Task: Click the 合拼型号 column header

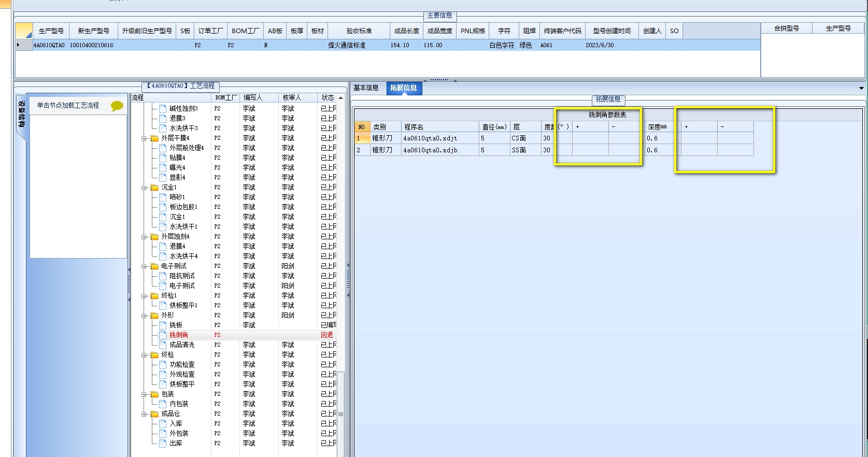Action: (x=787, y=28)
